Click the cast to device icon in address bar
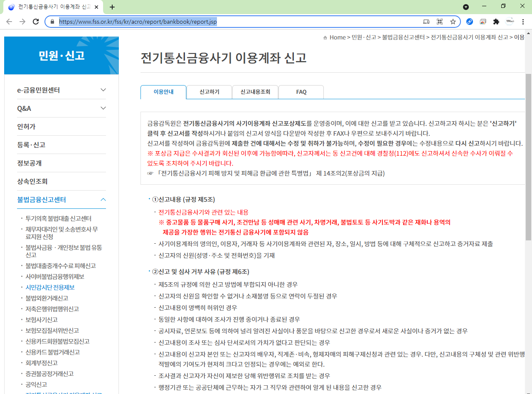Viewport: 532px width, 394px height. (426, 22)
